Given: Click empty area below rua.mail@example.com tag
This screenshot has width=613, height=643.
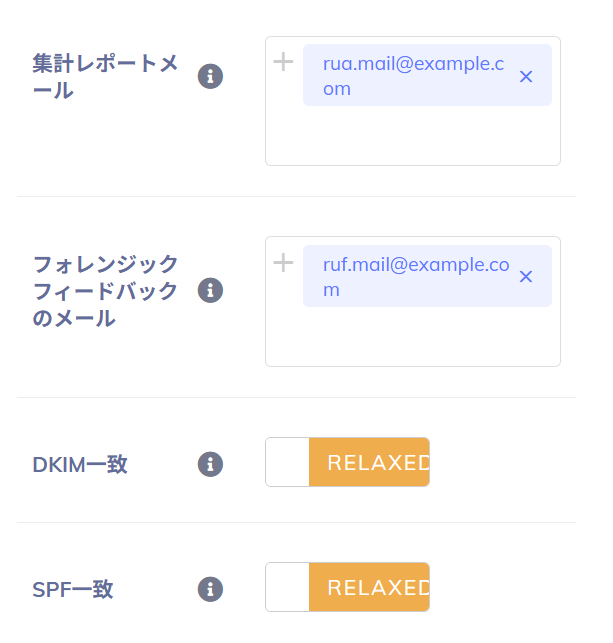Looking at the screenshot, I should 412,137.
